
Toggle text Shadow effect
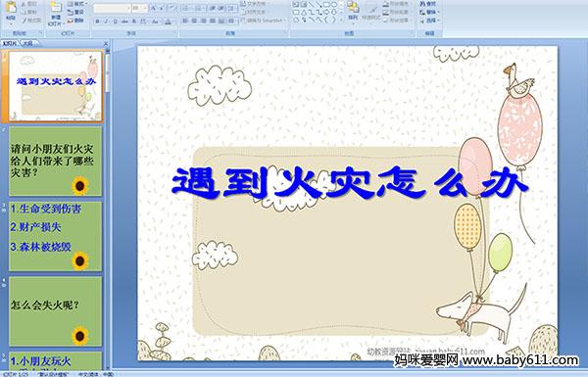pos(134,22)
